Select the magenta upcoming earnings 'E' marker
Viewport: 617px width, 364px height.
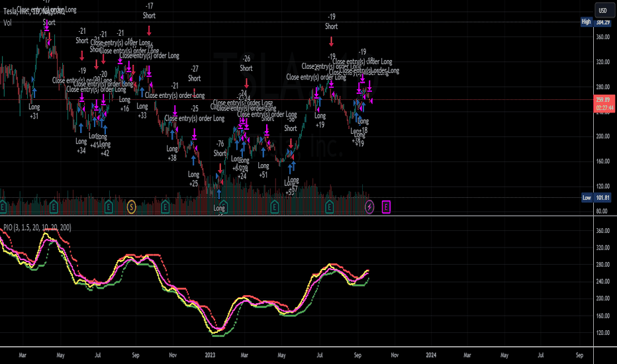[x=386, y=206]
